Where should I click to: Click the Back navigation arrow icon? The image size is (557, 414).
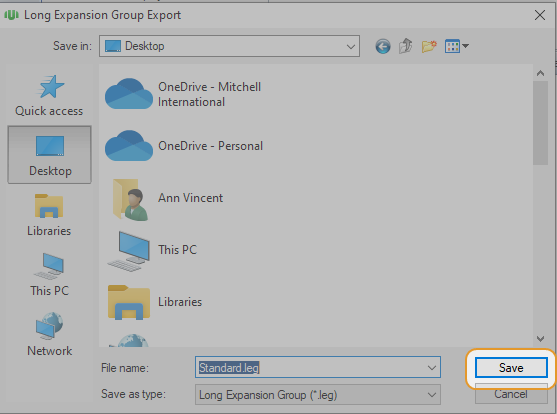383,46
